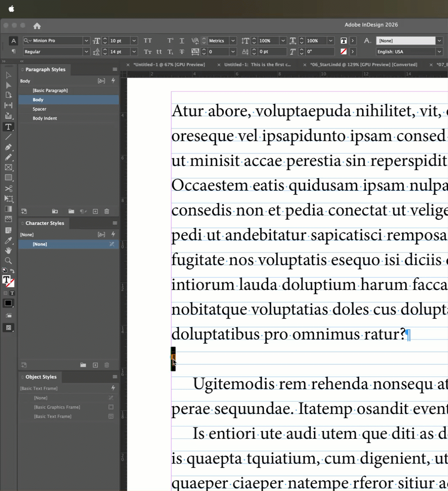Switch to Untitled-1: This is the first tab

257,64
